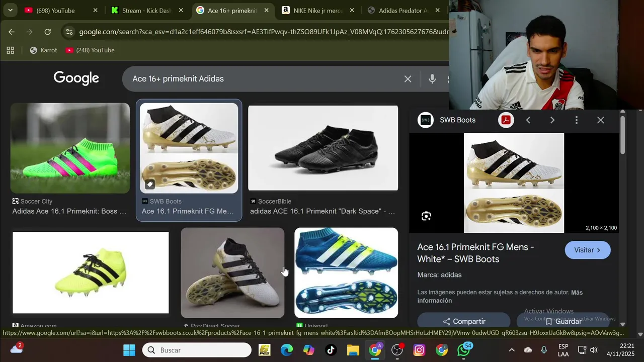The width and height of the screenshot is (644, 362).
Task: Open TikTok from the taskbar
Action: [331, 350]
